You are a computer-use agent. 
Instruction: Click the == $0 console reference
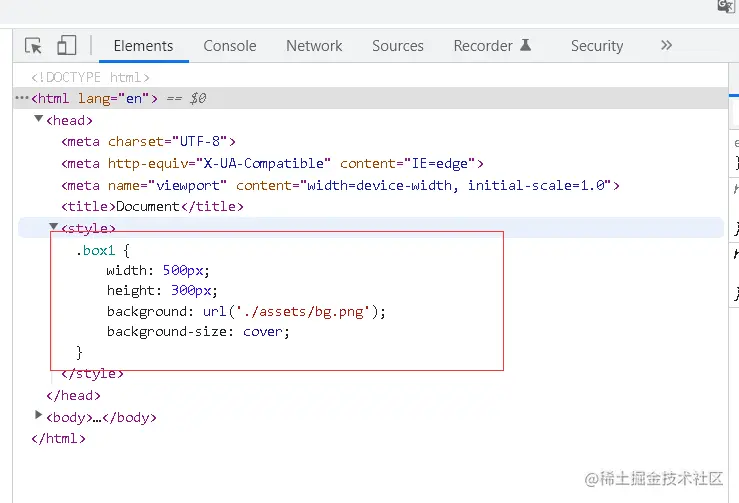(x=187, y=98)
